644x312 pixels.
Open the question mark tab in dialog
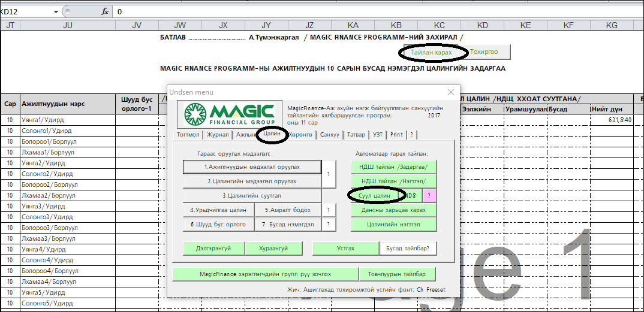[x=412, y=135]
